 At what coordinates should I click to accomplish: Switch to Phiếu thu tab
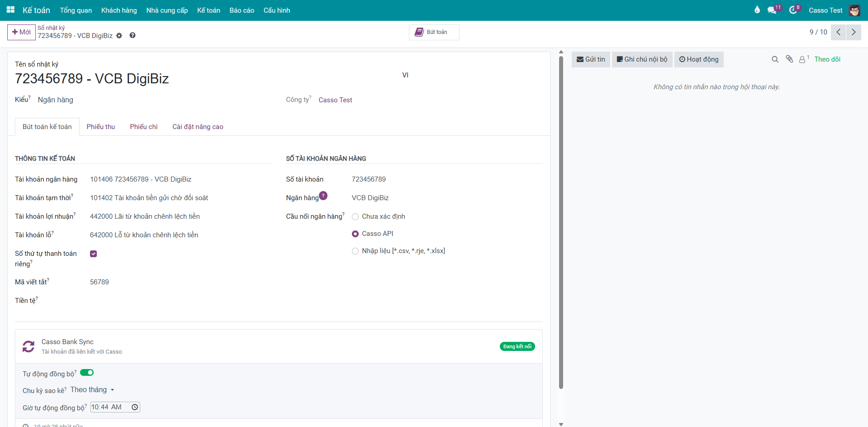[101, 127]
